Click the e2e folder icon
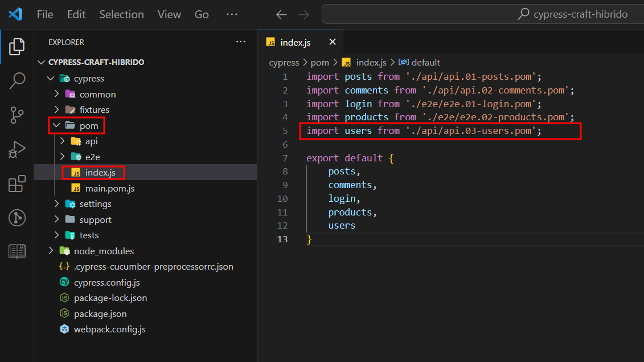This screenshot has width=644, height=362. pyautogui.click(x=76, y=157)
